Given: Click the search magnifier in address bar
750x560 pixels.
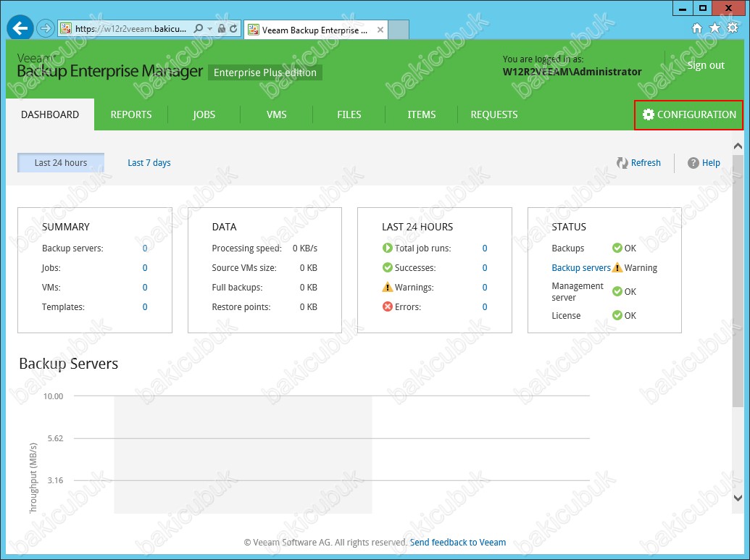Looking at the screenshot, I should pyautogui.click(x=198, y=29).
